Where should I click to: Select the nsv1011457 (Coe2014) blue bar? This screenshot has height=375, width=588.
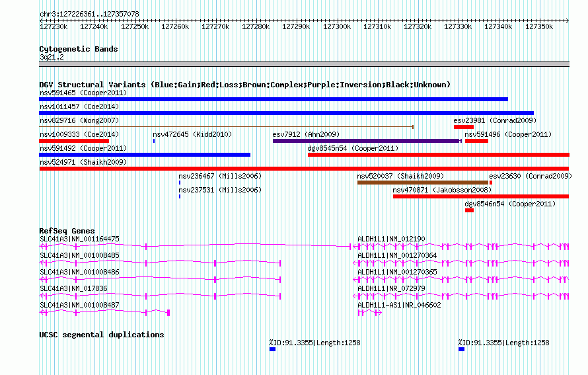tap(287, 113)
